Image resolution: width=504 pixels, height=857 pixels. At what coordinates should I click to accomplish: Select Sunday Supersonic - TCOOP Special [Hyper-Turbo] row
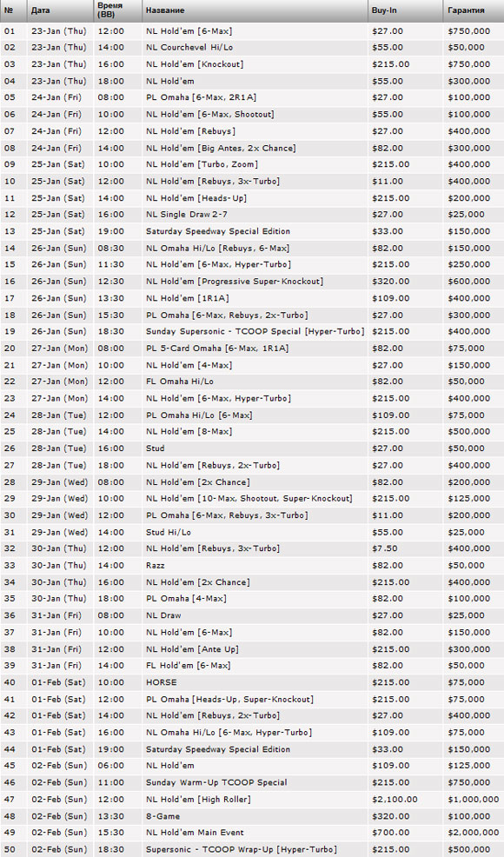(x=252, y=331)
